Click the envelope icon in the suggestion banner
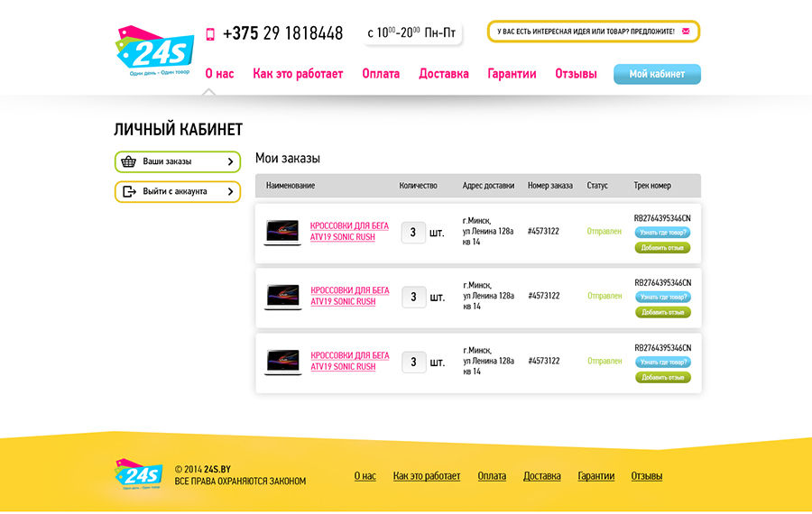 coord(686,32)
